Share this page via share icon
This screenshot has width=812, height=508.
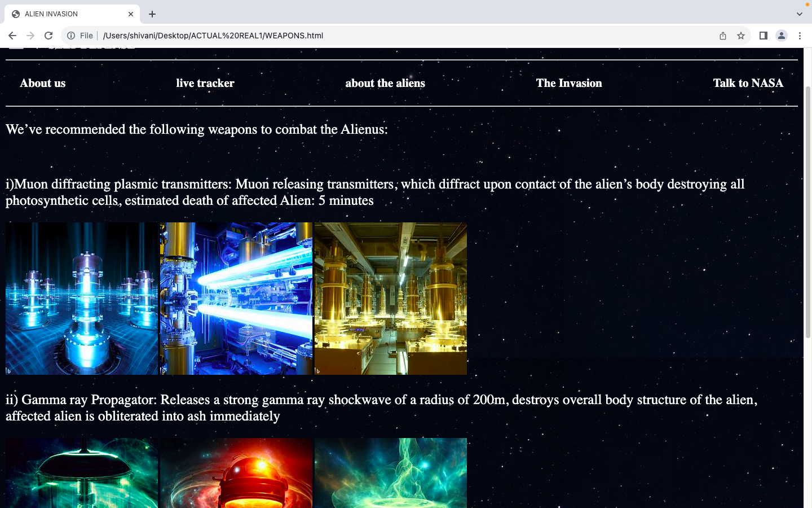pos(723,36)
